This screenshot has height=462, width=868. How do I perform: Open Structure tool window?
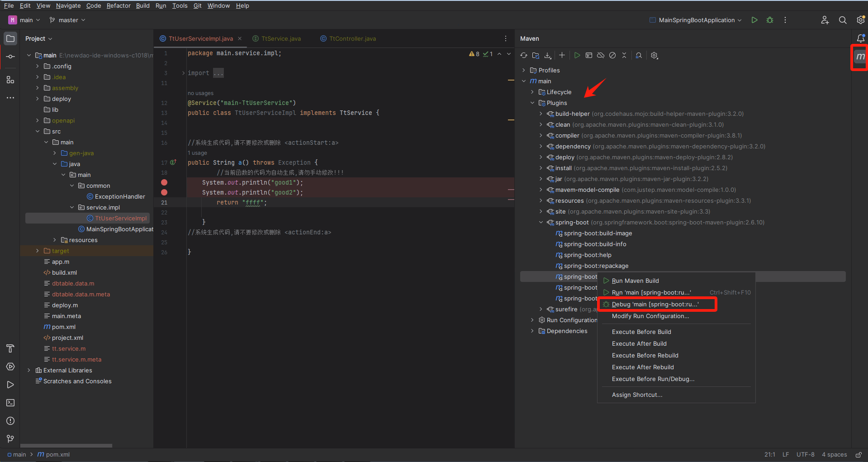coord(10,80)
